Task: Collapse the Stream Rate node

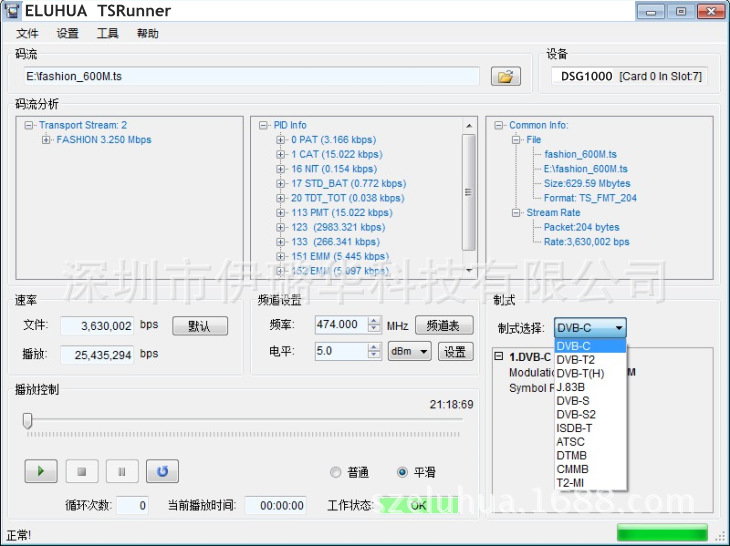Action: [x=516, y=213]
